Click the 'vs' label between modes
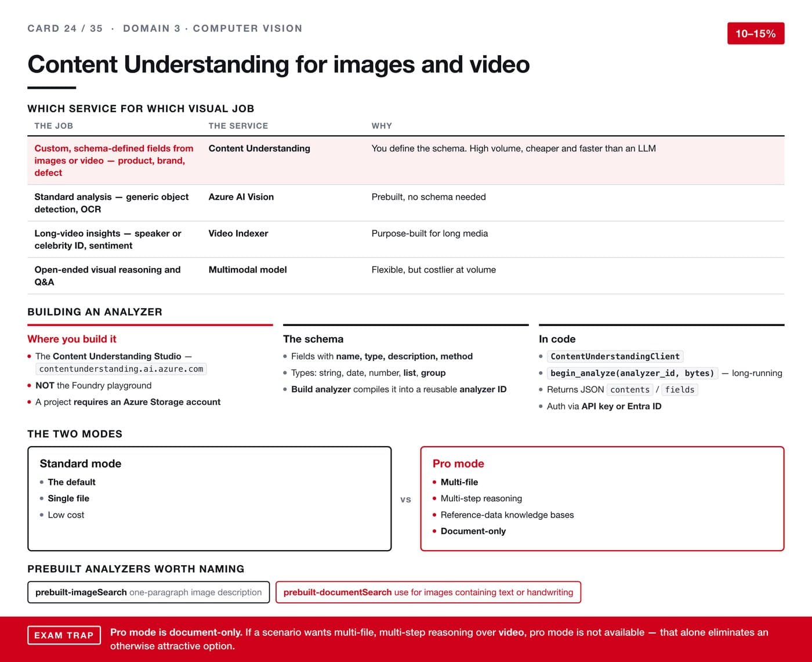Image resolution: width=812 pixels, height=662 pixels. [405, 500]
